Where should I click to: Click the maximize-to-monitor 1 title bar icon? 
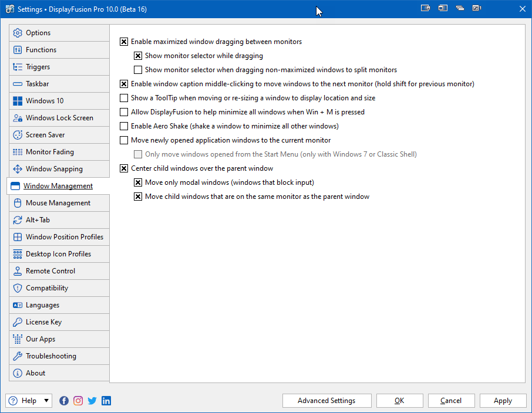point(477,8)
